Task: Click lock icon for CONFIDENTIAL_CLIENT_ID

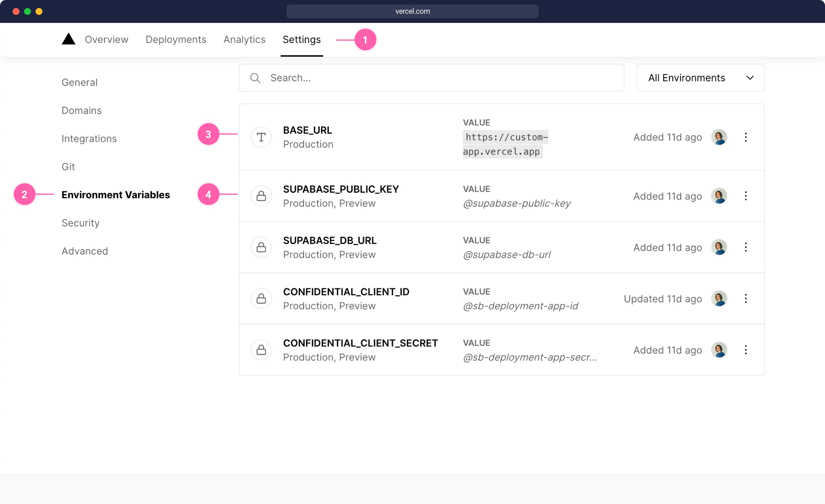Action: (261, 298)
